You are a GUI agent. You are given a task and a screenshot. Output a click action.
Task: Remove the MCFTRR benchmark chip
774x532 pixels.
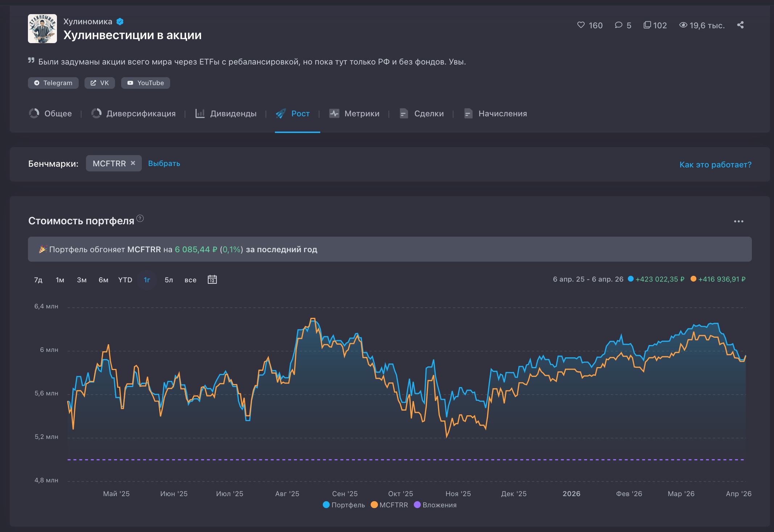click(133, 163)
